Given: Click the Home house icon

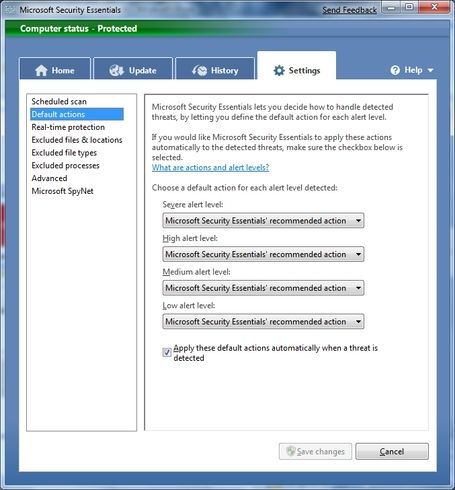Looking at the screenshot, I should [41, 70].
